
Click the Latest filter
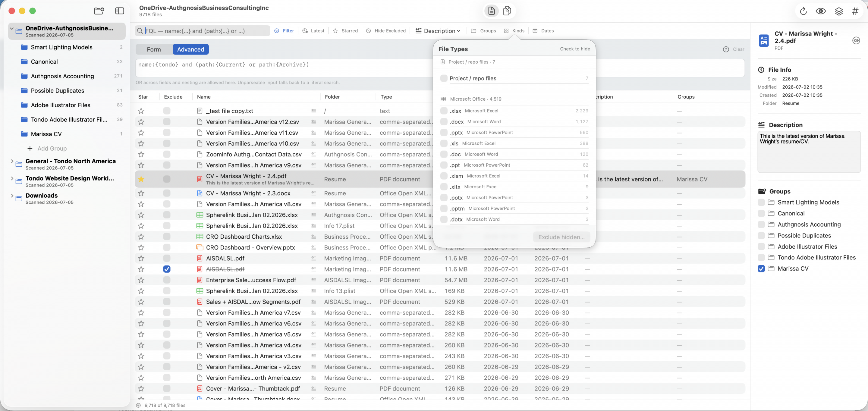[313, 31]
